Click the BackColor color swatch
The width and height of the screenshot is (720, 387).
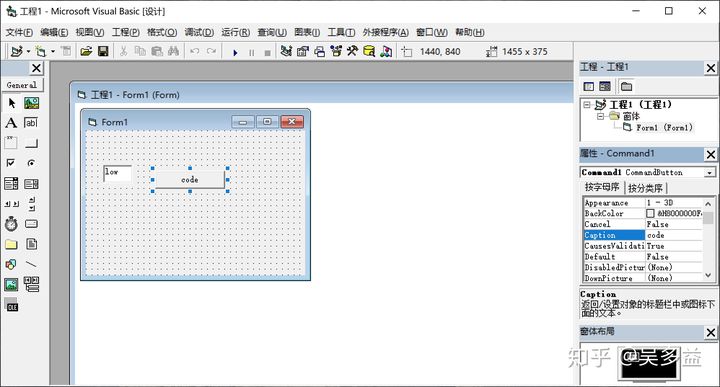click(x=650, y=213)
